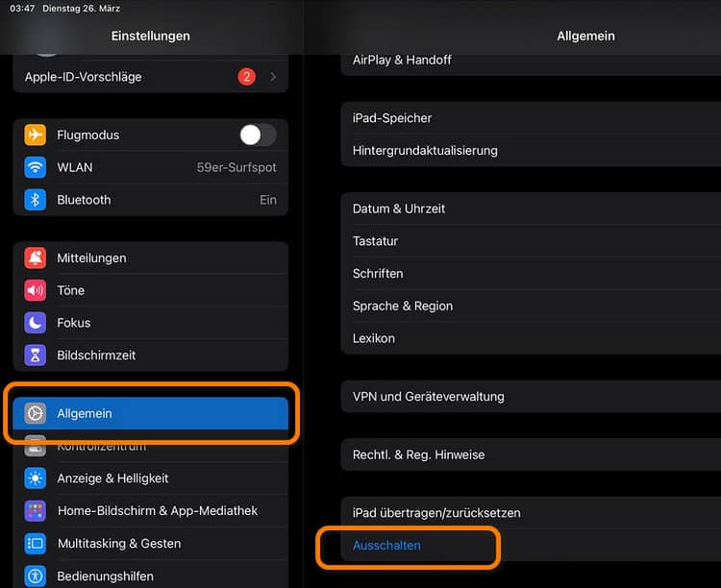Open Hintergrundaktualisierung
The image size is (721, 588).
coord(531,150)
